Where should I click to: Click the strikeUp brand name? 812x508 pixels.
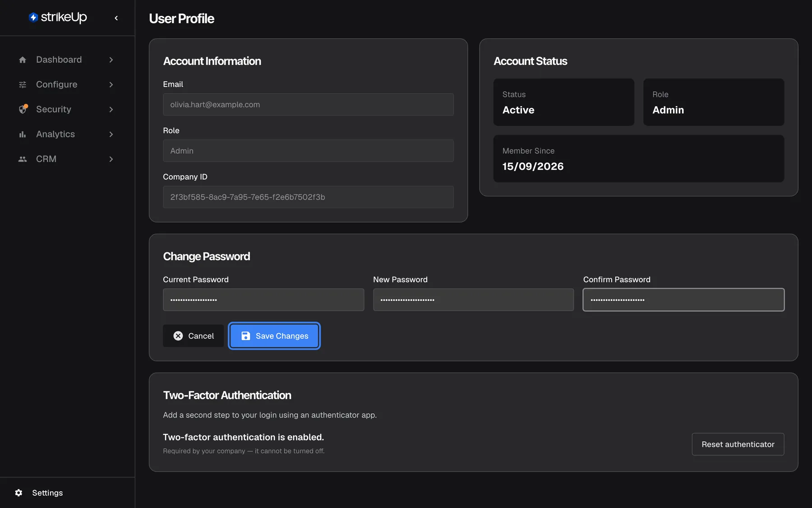tap(64, 18)
